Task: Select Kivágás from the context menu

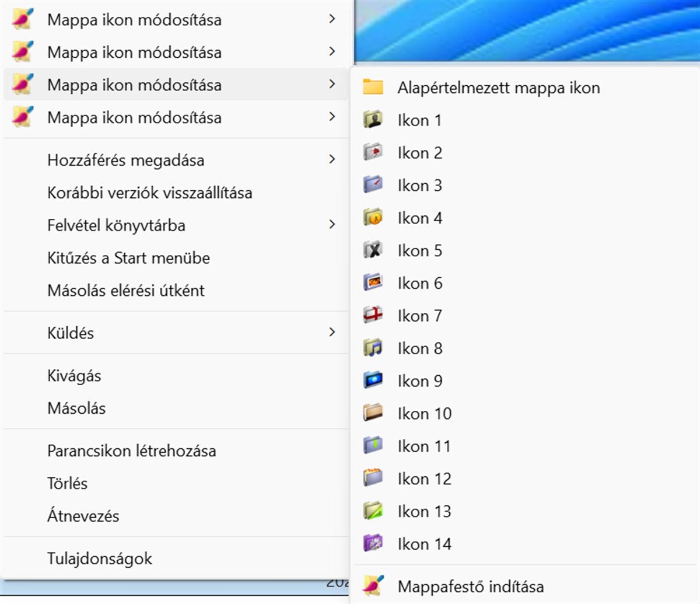Action: click(75, 376)
